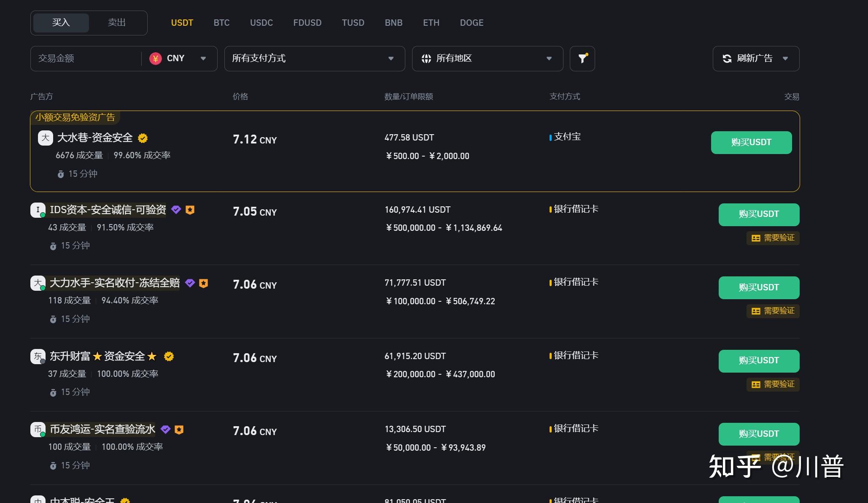Click yellow verified badge next to 大水巷-资金安全

pyautogui.click(x=143, y=138)
